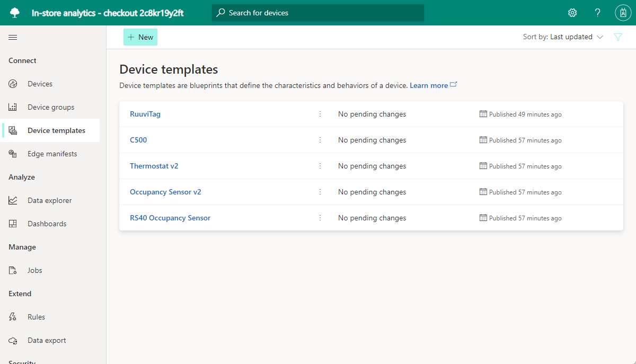Select Edge manifests navigation item
This screenshot has height=364, width=636.
[x=52, y=154]
